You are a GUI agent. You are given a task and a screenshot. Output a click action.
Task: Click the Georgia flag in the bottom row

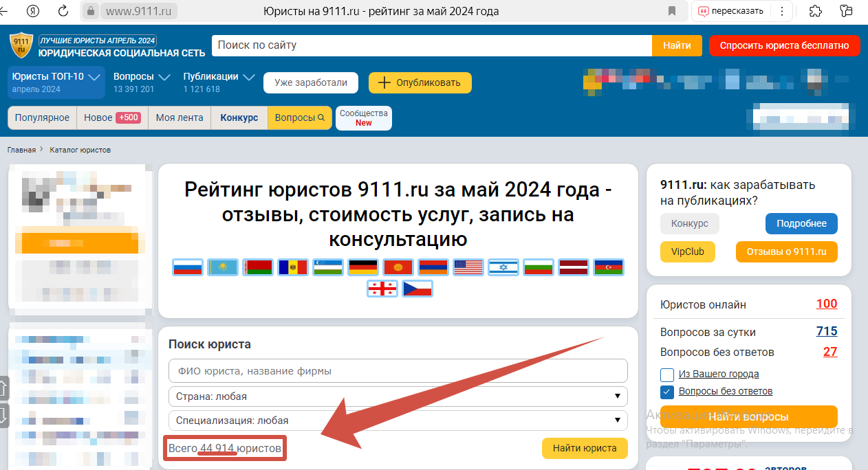click(382, 289)
